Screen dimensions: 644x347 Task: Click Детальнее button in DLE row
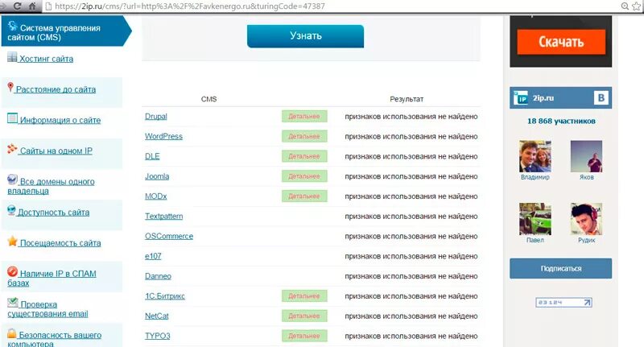(x=304, y=156)
